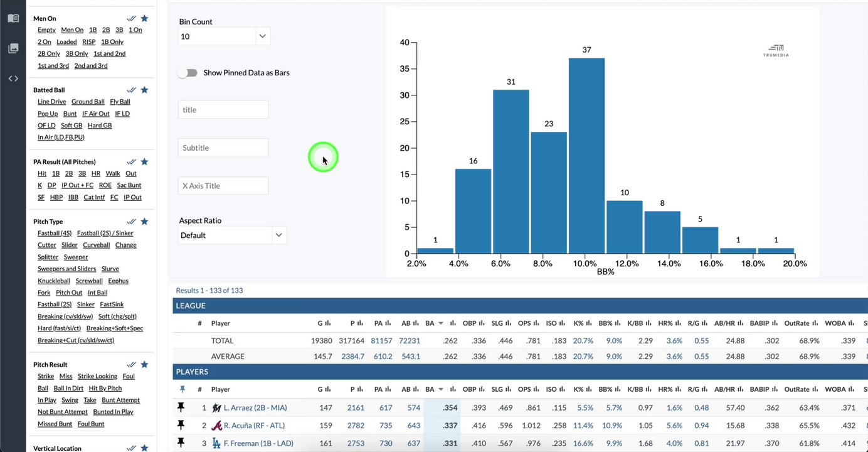This screenshot has height=452, width=868.
Task: Click BA sort arrow in League header
Action: coord(441,323)
